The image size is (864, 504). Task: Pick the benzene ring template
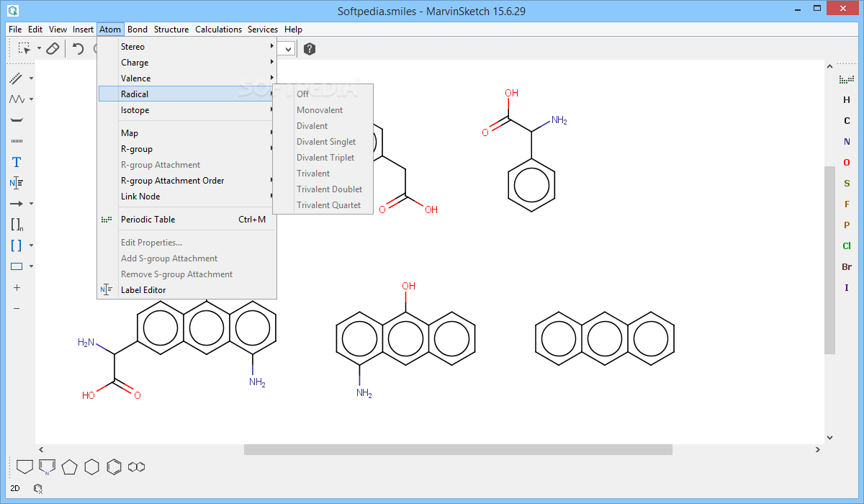tap(114, 467)
